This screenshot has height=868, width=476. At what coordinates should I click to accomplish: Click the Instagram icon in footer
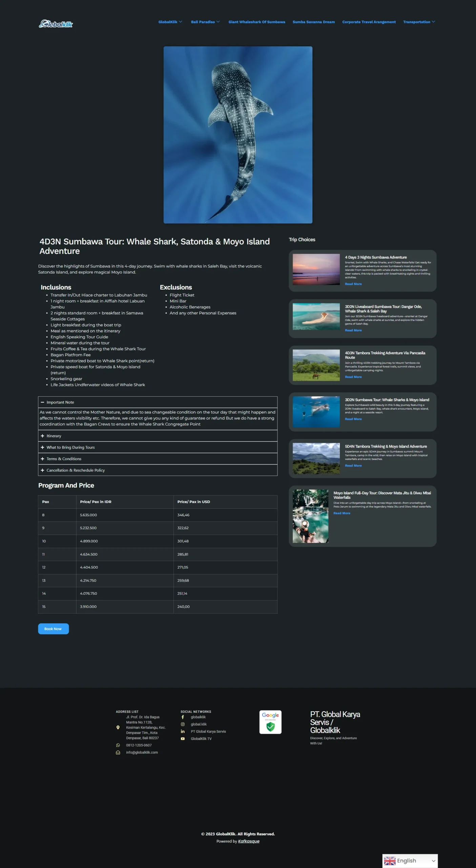pyautogui.click(x=183, y=724)
